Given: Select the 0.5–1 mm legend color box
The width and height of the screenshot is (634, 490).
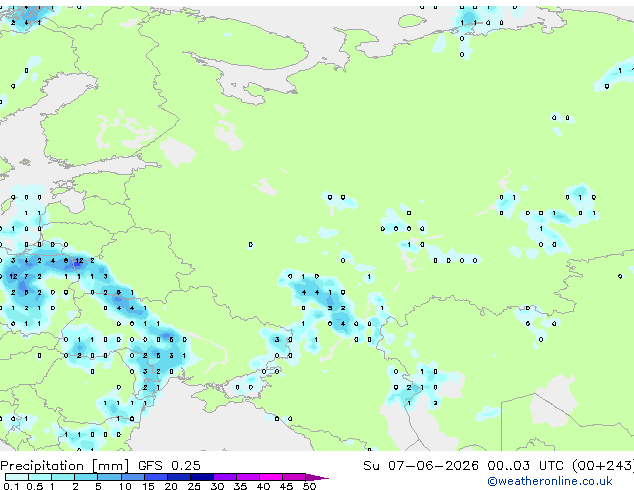Looking at the screenshot, I should click(x=40, y=477).
